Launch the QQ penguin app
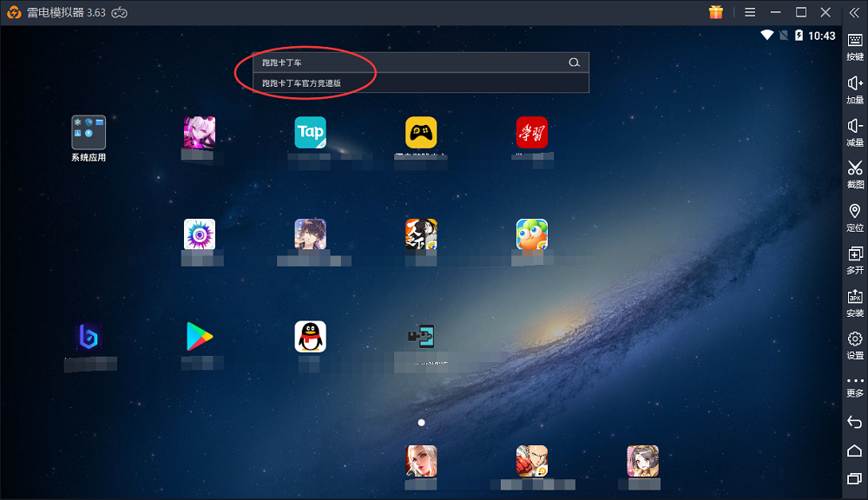The image size is (868, 500). 310,336
